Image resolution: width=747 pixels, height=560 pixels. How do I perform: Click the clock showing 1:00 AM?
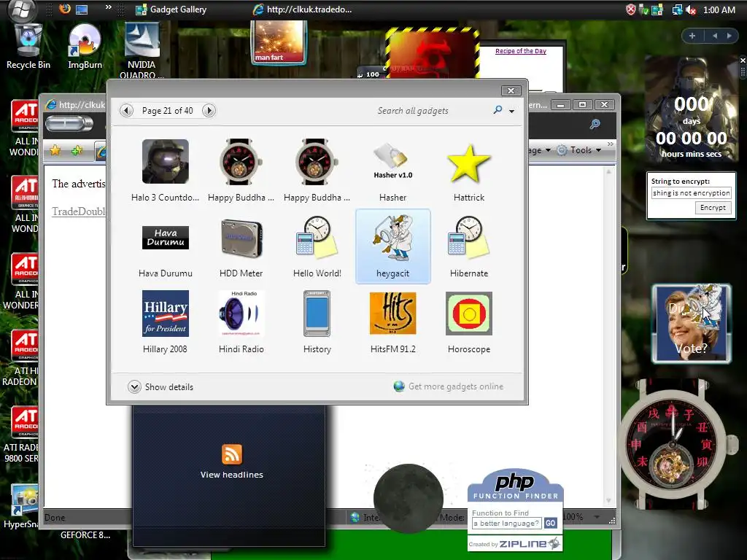tap(719, 10)
